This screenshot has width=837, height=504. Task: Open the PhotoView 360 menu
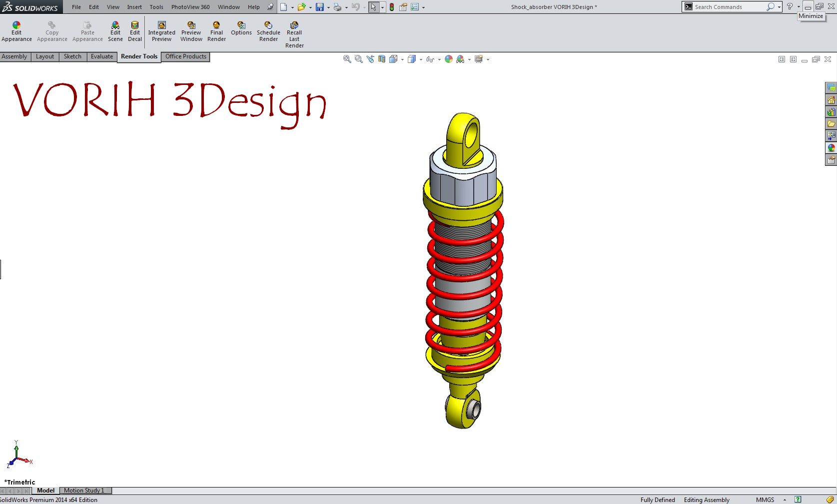(x=190, y=7)
